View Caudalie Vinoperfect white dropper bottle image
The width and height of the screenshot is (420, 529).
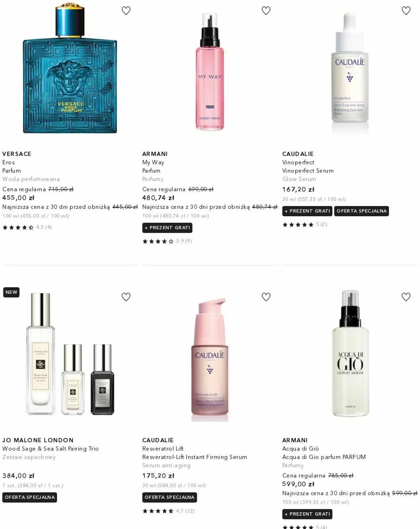point(350,72)
